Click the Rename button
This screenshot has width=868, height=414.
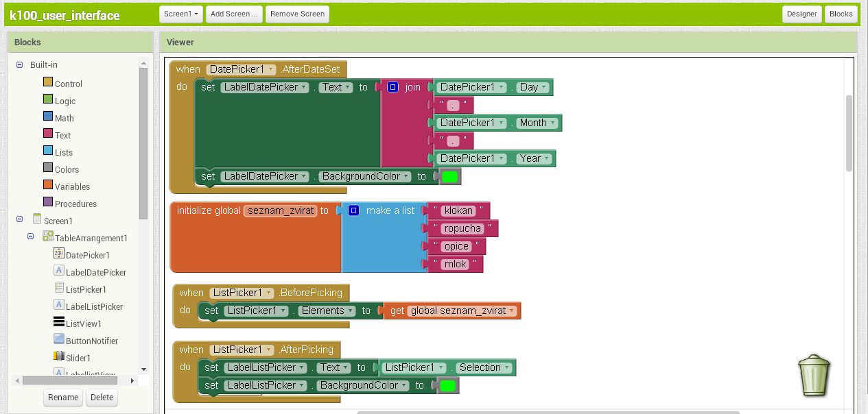click(x=63, y=398)
